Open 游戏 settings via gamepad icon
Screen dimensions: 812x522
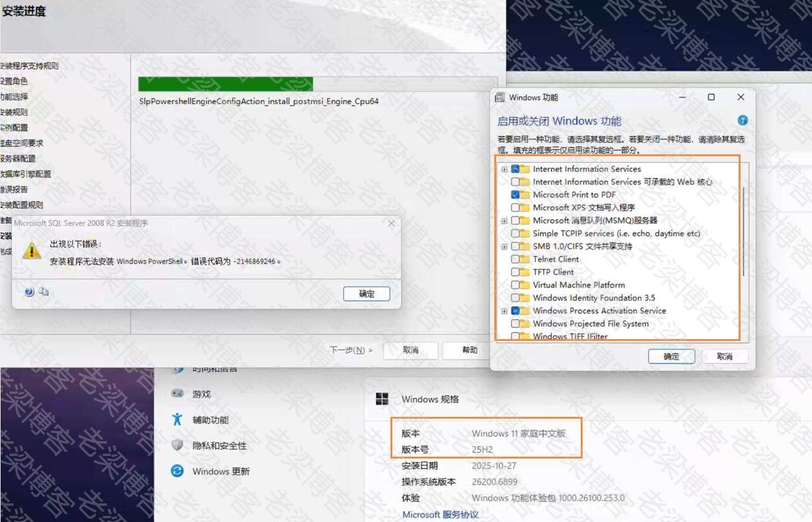(178, 394)
